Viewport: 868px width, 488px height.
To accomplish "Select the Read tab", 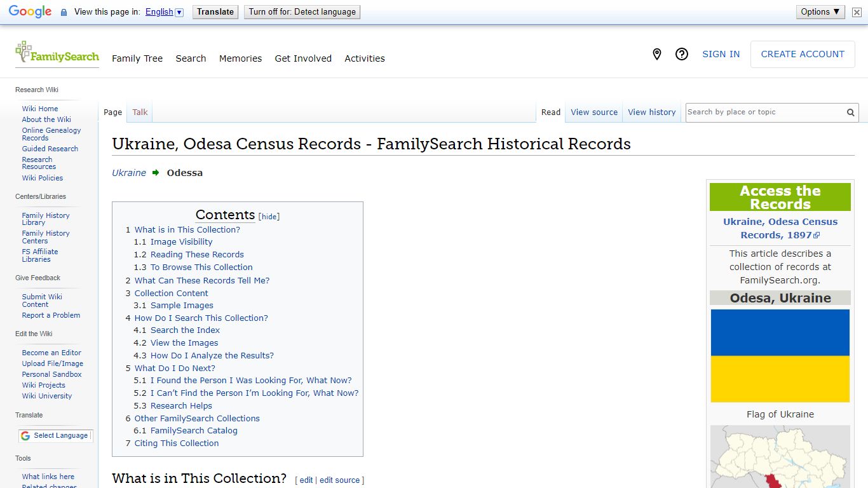I will click(551, 112).
